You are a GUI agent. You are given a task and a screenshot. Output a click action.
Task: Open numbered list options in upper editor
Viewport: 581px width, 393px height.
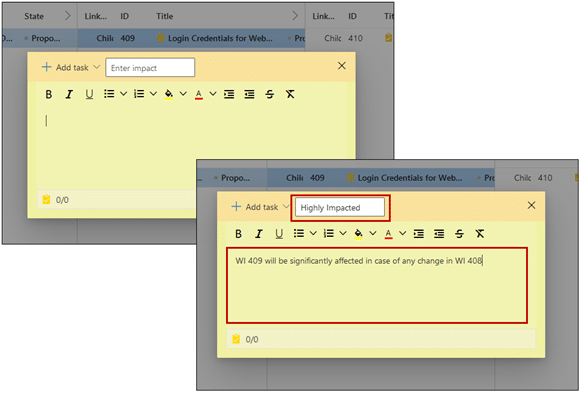[153, 94]
